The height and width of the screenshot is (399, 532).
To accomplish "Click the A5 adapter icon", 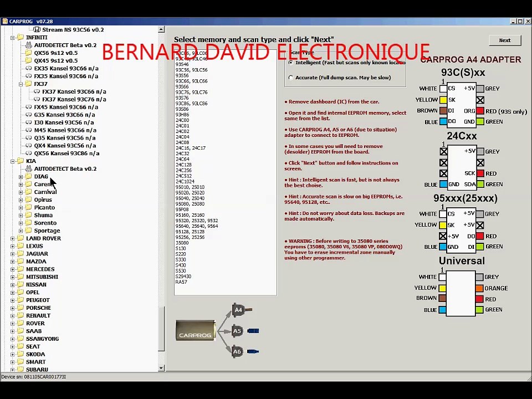I will 237,331.
